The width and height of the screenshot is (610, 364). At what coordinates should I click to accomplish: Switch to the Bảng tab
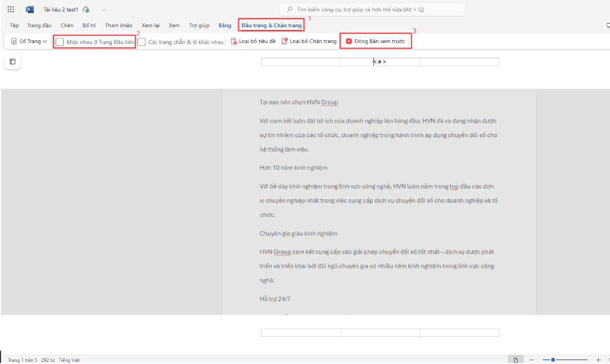[x=225, y=25]
